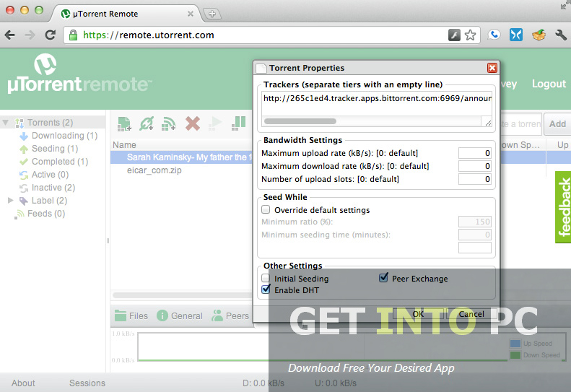Viewport: 571px width, 392px height.
Task: Click the phone extension icon in browser toolbar
Action: click(x=494, y=35)
